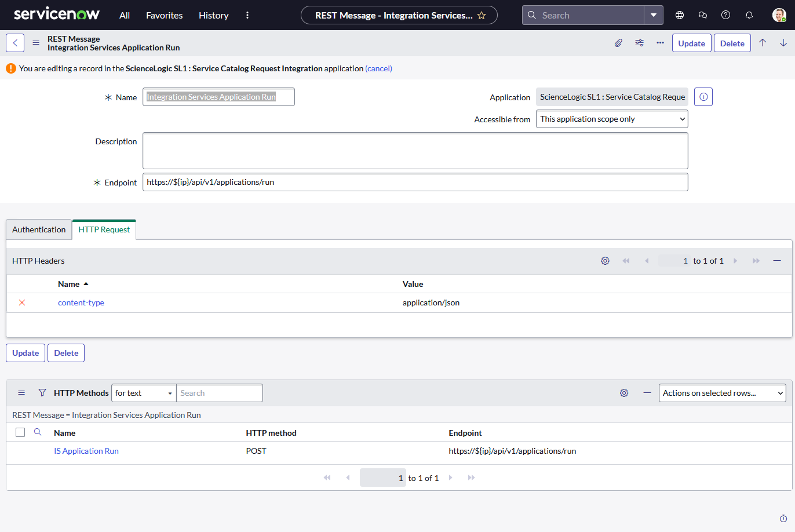Viewport: 795px width, 532px height.
Task: Go to next page in HTTP Methods list
Action: coord(451,478)
